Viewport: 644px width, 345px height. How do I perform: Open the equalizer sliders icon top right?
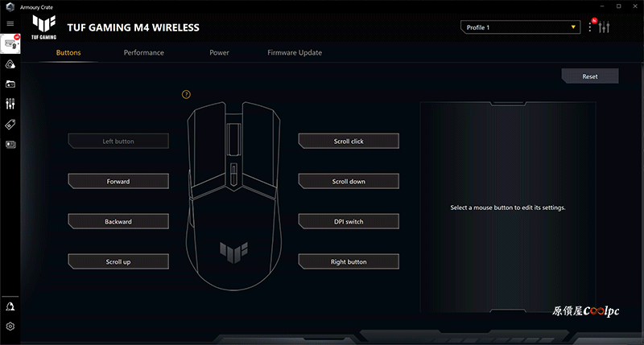(x=604, y=27)
